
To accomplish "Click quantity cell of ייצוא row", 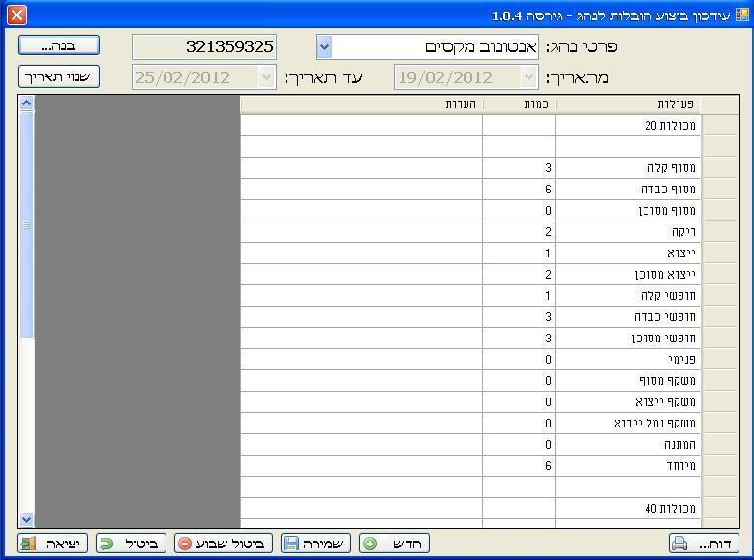I will (x=519, y=253).
